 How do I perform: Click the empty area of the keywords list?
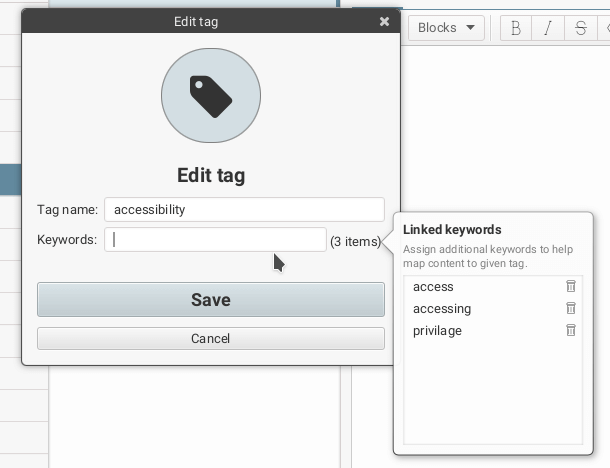tap(492, 395)
